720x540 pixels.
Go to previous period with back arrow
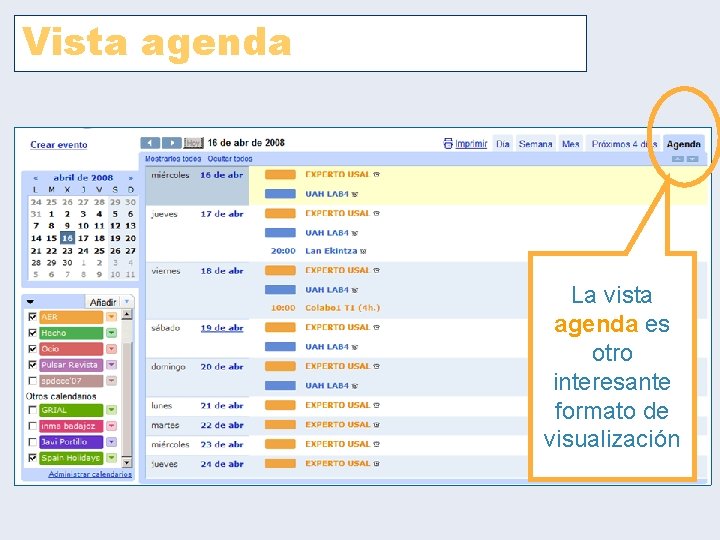click(150, 143)
